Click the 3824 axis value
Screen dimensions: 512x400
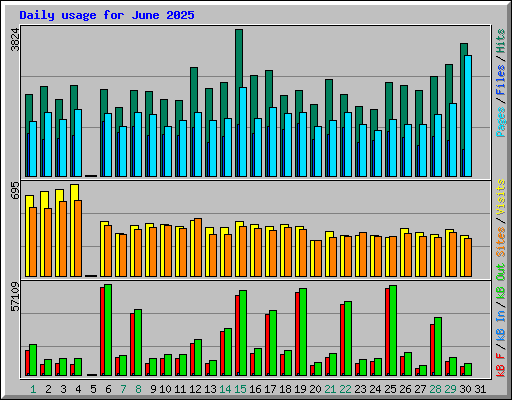coord(15,40)
